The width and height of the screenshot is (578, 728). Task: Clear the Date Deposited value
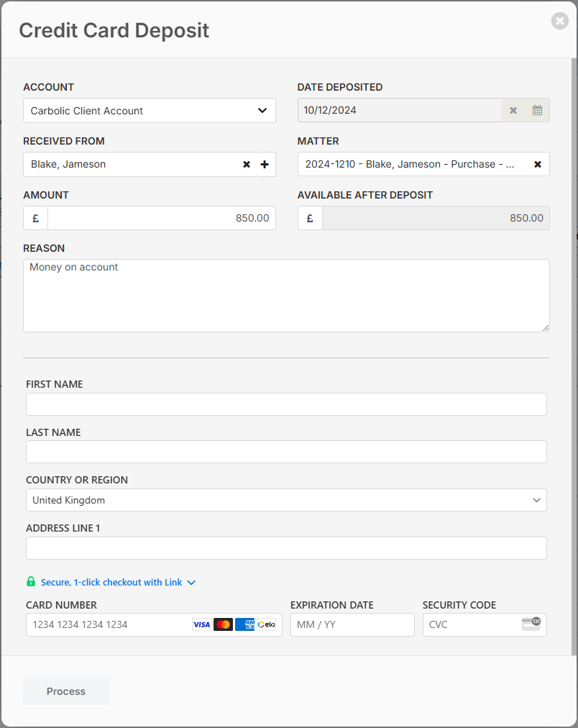[513, 111]
